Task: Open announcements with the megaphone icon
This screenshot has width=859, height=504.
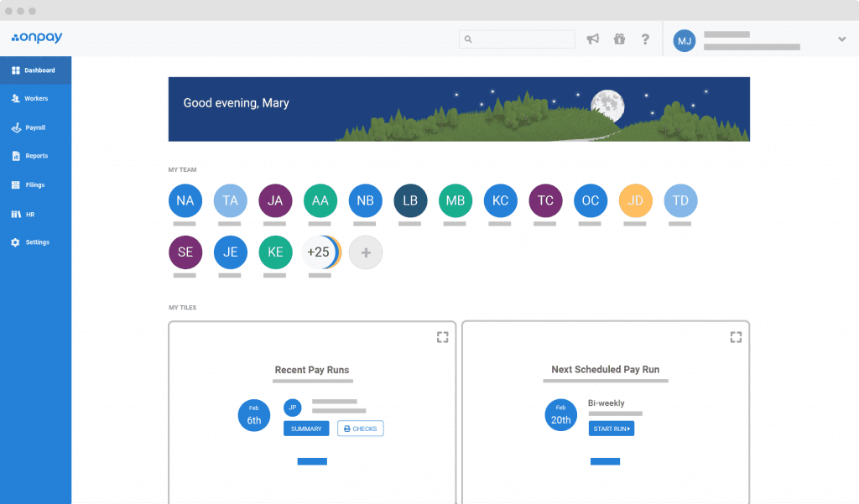Action: 592,39
